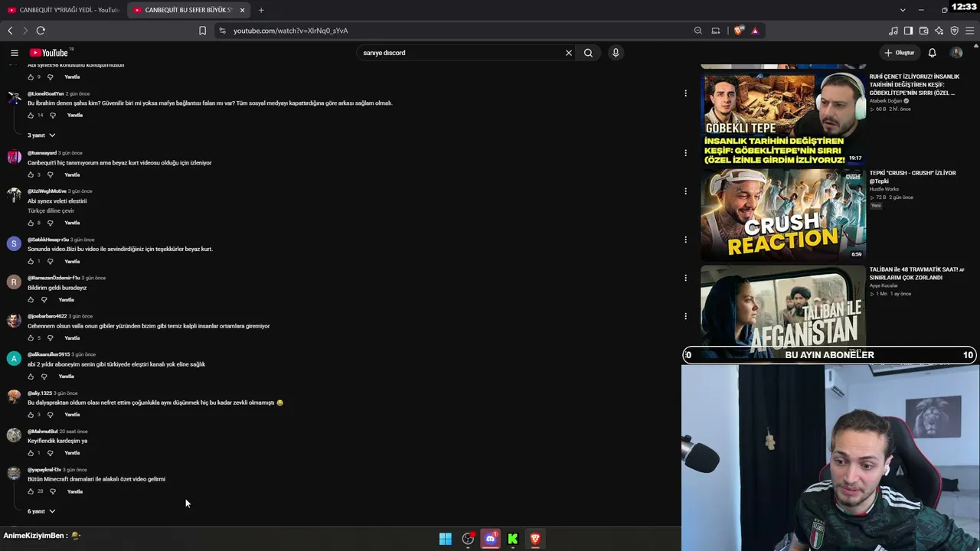980x551 pixels.
Task: Open the YouTube guide hamburger menu
Action: [14, 53]
